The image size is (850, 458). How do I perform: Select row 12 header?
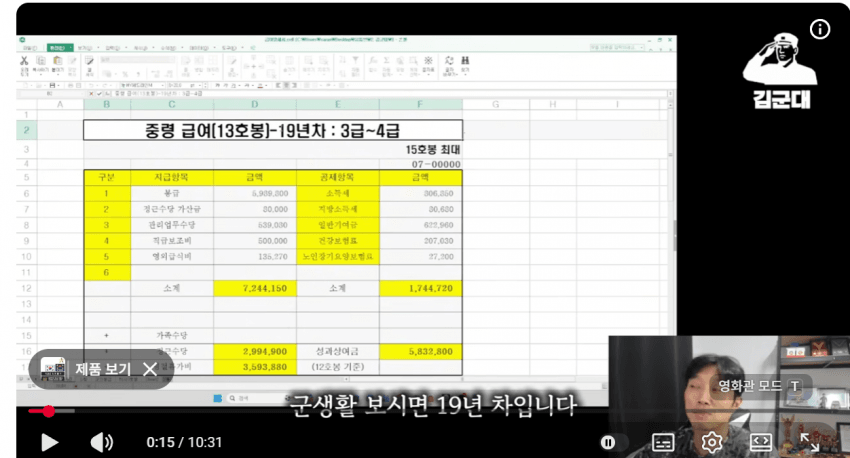26,288
